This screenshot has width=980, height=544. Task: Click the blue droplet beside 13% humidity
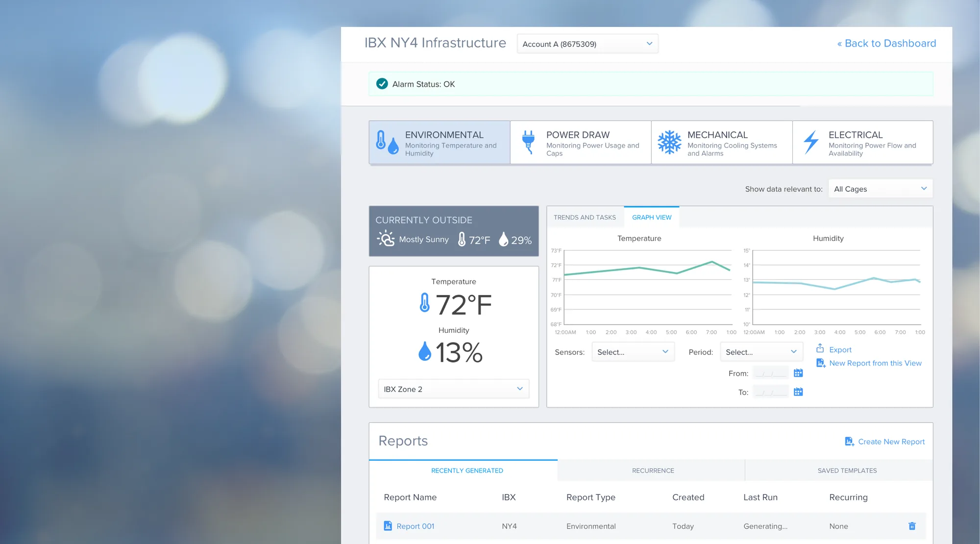tap(425, 351)
